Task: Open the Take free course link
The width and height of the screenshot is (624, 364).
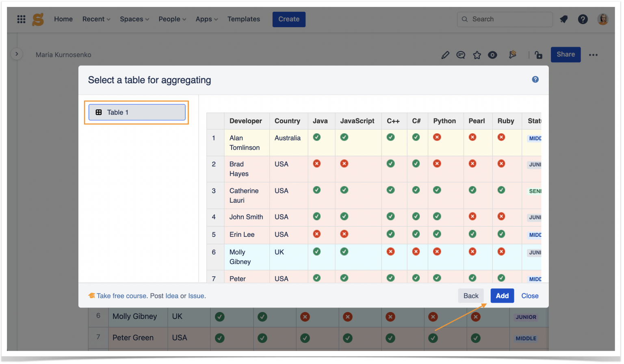Action: (x=120, y=296)
